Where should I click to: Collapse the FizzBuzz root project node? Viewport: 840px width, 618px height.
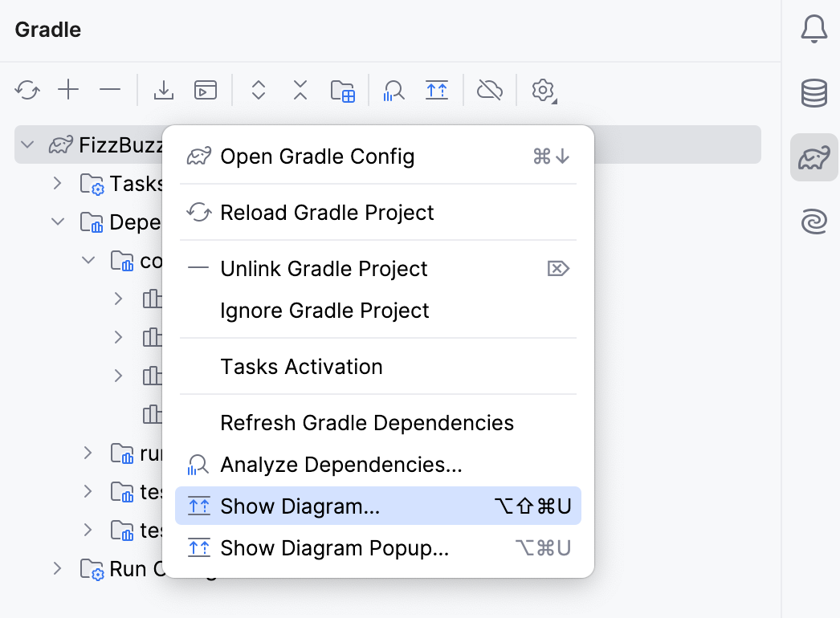tap(27, 144)
